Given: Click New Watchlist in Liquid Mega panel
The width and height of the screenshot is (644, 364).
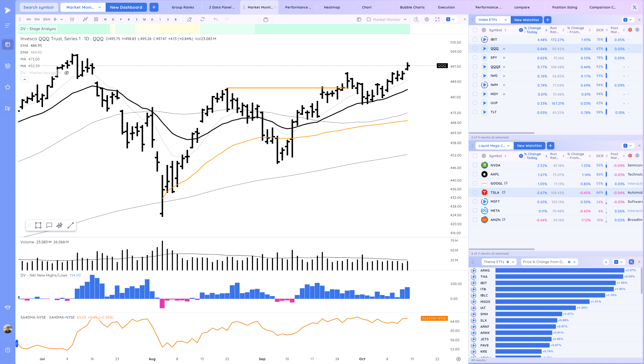Looking at the screenshot, I should click(529, 145).
